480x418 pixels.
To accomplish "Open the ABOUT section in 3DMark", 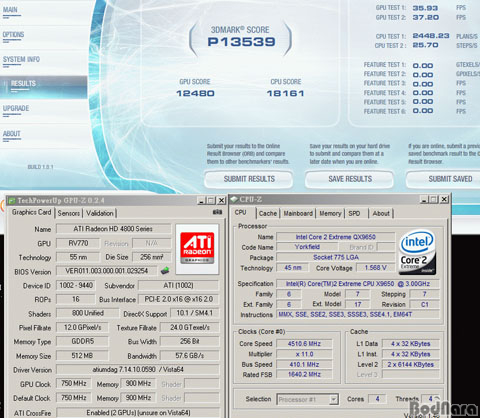I will point(12,134).
